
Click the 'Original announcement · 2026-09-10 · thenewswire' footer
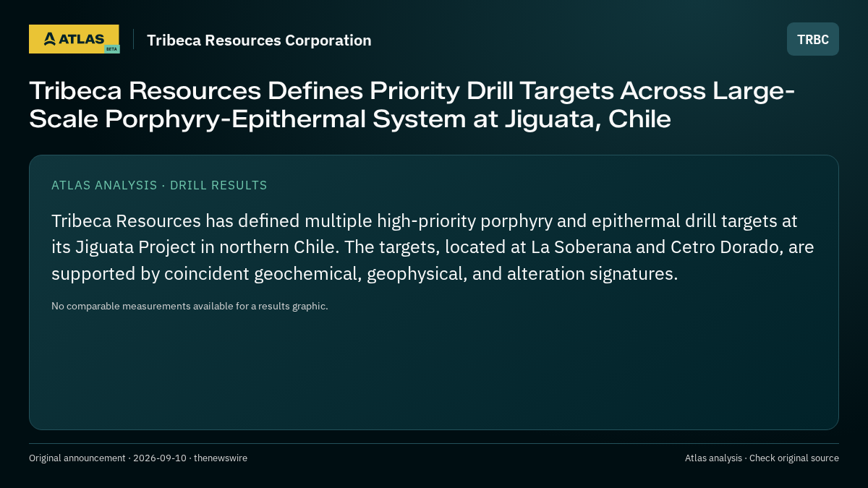[x=138, y=458]
